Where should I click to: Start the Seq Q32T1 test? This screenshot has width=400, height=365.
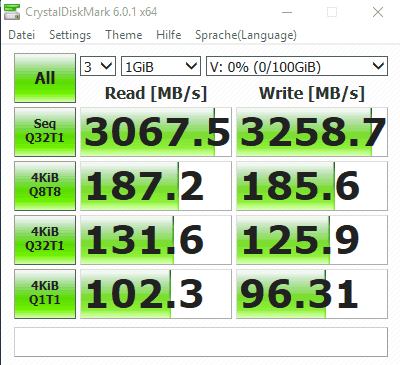click(x=45, y=132)
